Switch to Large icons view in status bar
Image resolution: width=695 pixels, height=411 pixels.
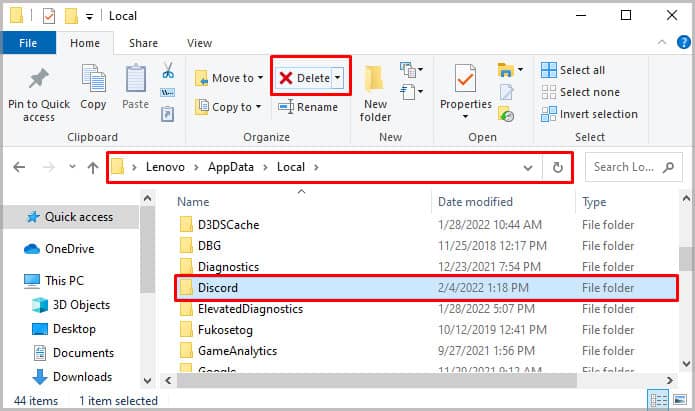(679, 400)
